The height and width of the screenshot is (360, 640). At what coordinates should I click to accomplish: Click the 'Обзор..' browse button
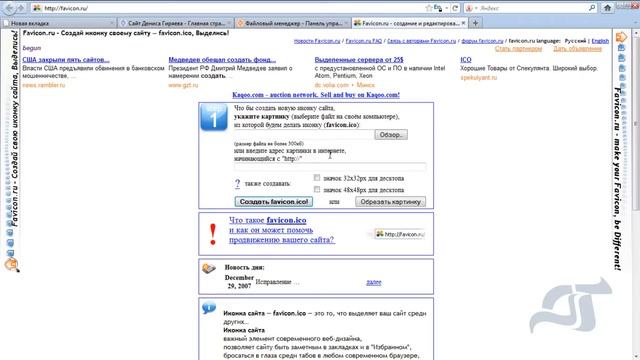391,135
